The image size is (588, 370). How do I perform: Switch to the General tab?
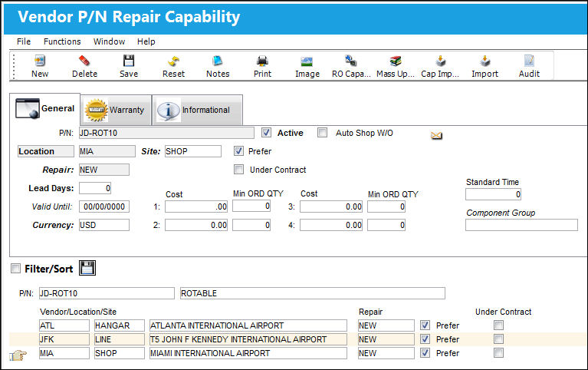coord(45,108)
